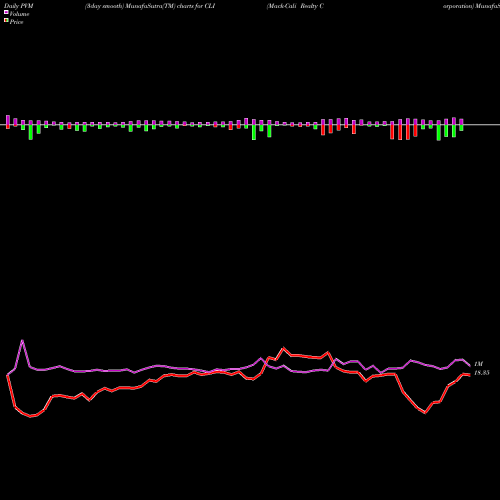Click the tall purple volume line spike
The width and height of the screenshot is (500, 500).
[22, 341]
